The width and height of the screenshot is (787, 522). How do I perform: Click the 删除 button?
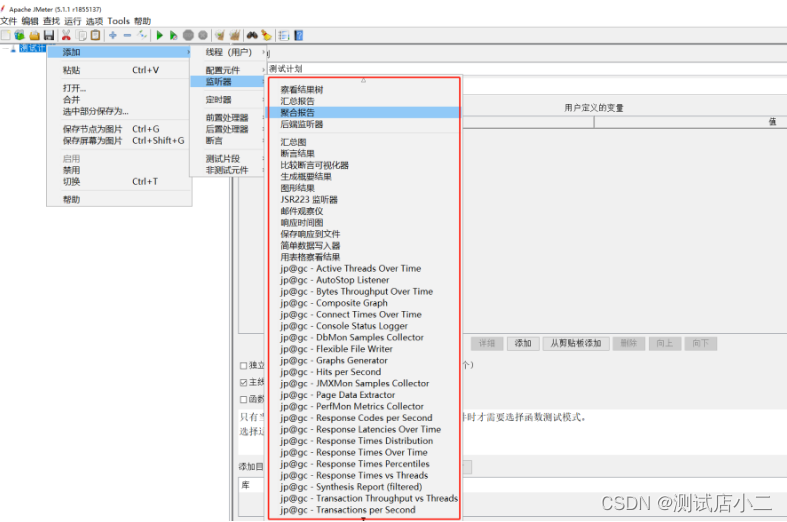click(x=628, y=343)
